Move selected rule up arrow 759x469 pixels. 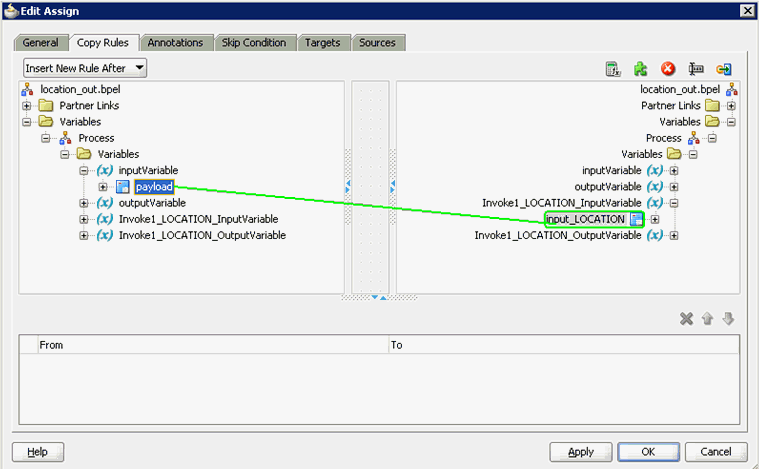point(707,318)
